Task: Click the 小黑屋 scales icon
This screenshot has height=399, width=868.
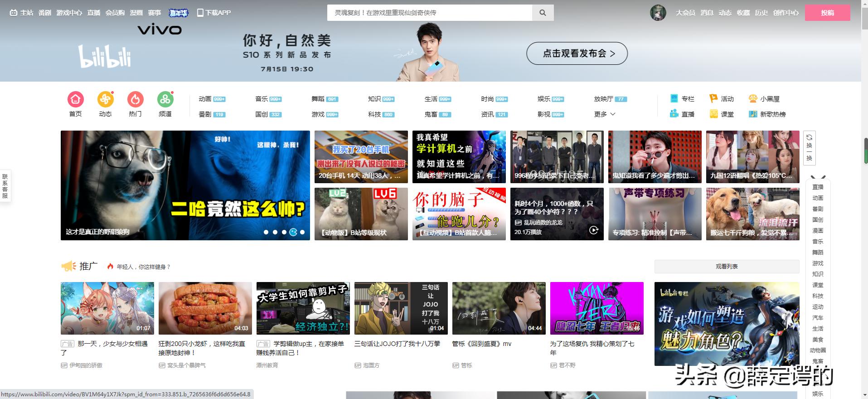Action: click(x=753, y=98)
